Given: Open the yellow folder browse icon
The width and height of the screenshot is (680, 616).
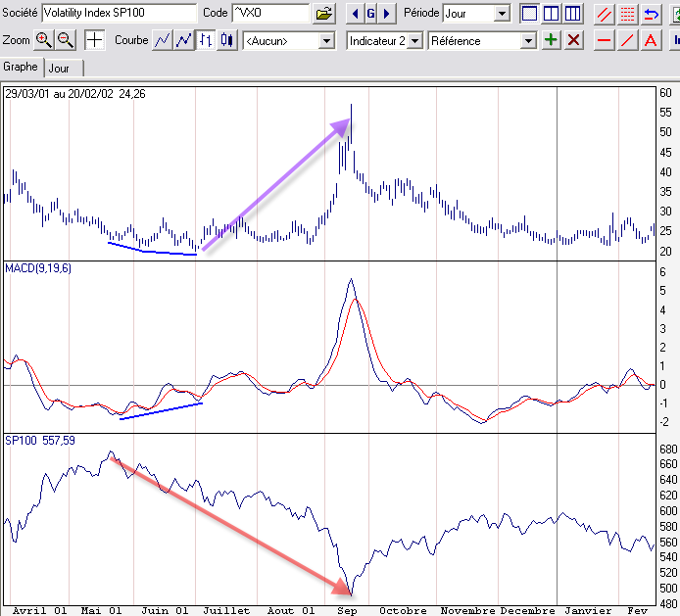Looking at the screenshot, I should click(324, 14).
